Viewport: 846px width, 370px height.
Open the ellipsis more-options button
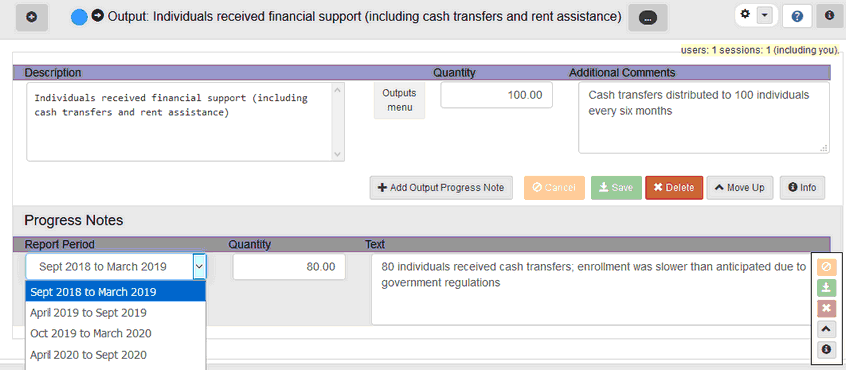pos(647,18)
